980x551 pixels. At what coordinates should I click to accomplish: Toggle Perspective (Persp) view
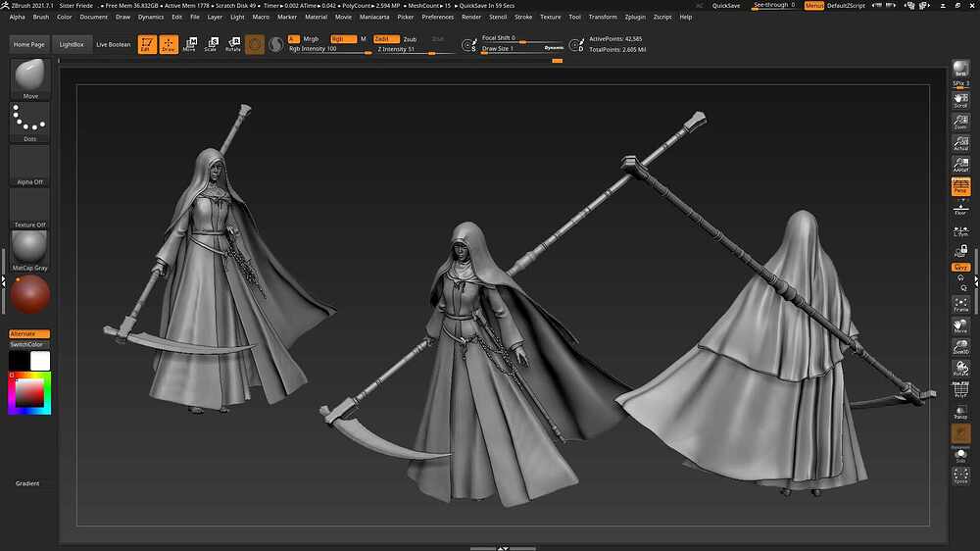click(960, 185)
